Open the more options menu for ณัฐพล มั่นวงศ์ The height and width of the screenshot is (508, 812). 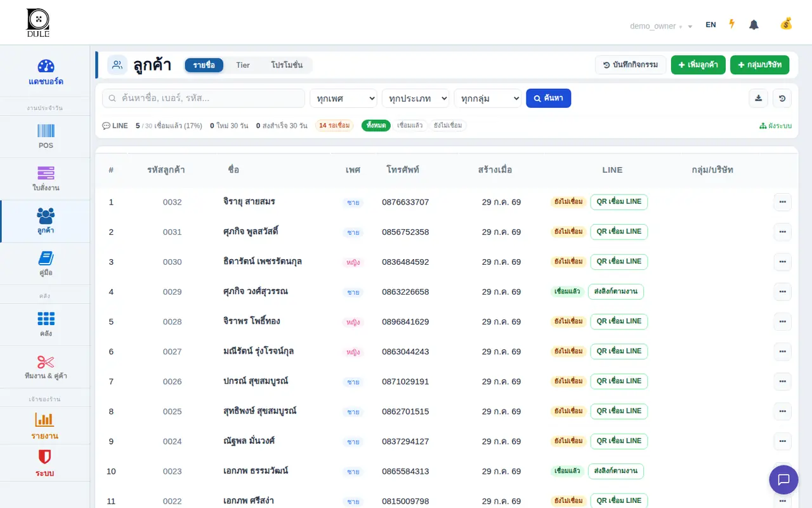[x=782, y=441]
